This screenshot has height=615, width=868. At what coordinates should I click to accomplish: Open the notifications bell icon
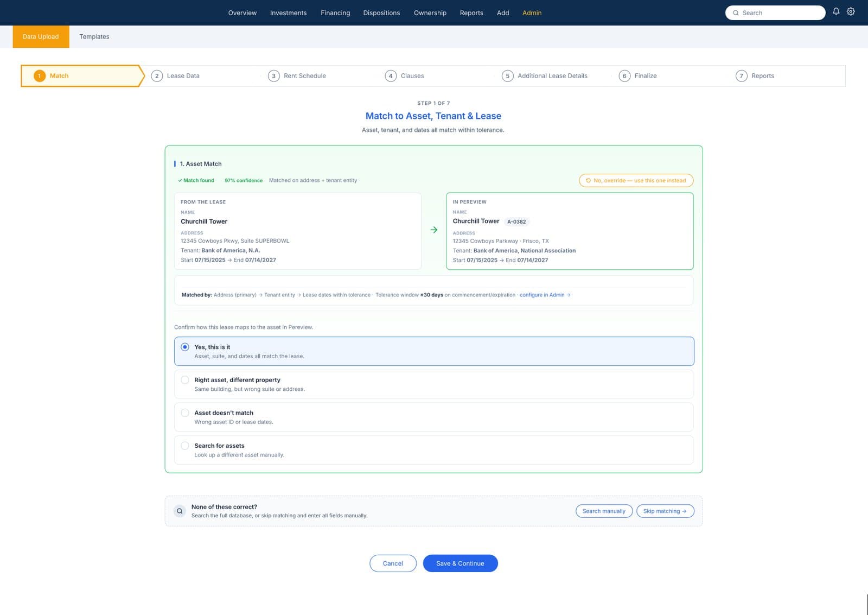click(836, 11)
